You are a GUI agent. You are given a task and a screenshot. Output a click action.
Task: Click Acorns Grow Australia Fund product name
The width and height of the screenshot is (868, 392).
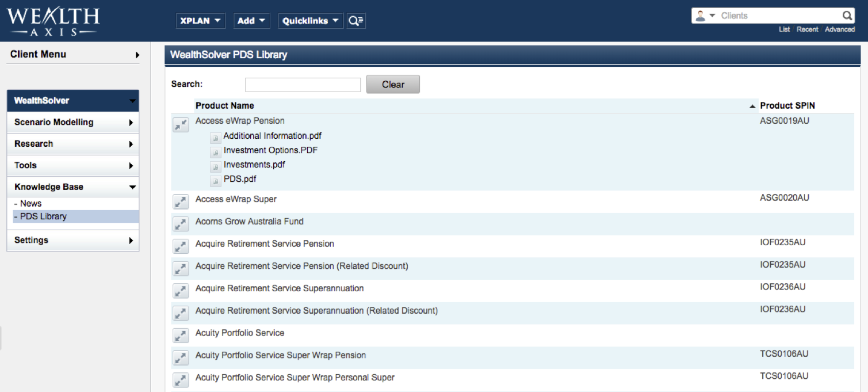tap(250, 222)
